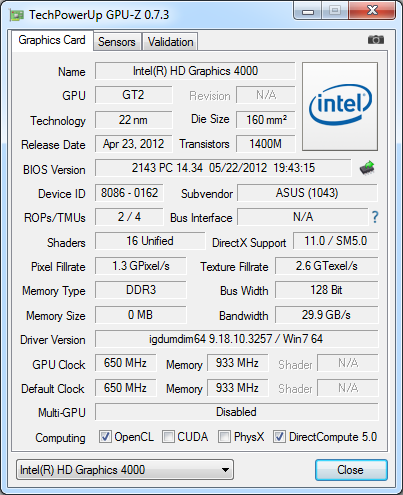Toggle the CUDA checkbox
403x495 pixels.
coord(168,436)
